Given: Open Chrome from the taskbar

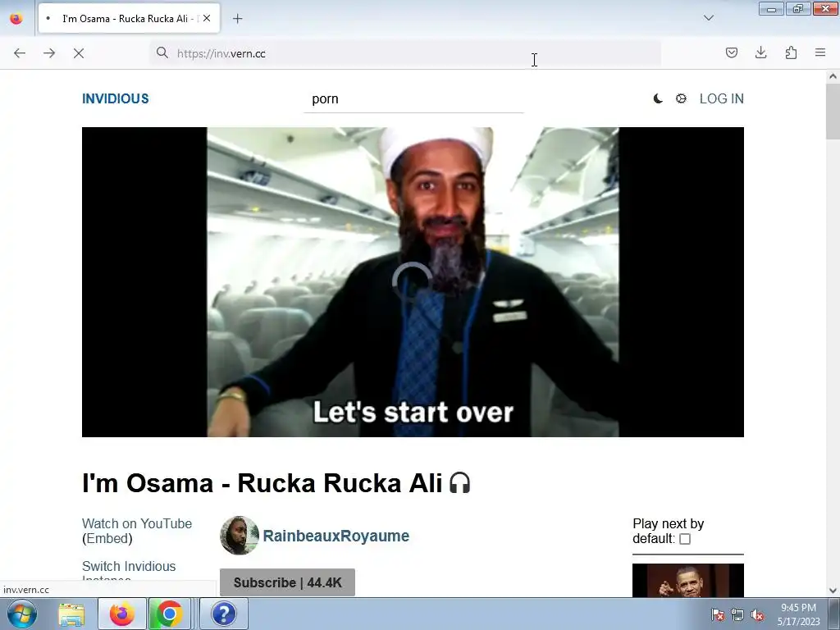Looking at the screenshot, I should [169, 614].
